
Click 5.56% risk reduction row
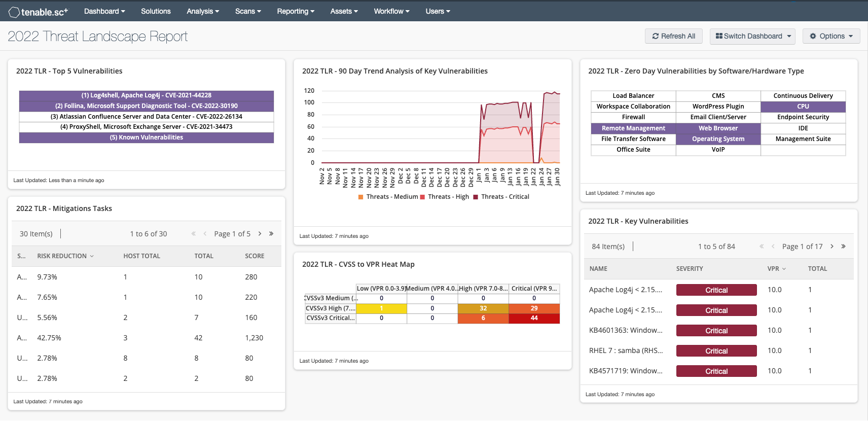147,318
